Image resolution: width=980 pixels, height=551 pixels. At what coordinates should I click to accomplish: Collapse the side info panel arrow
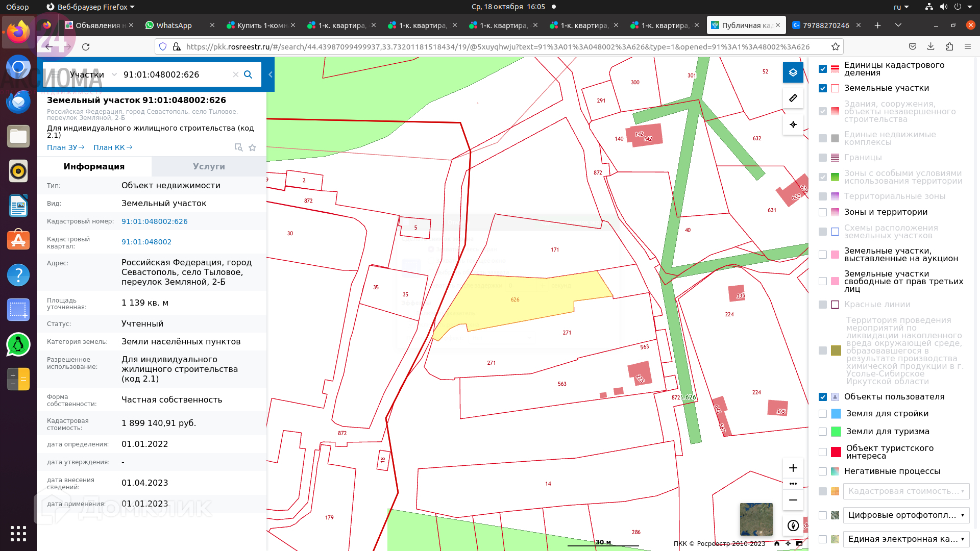pos(271,74)
